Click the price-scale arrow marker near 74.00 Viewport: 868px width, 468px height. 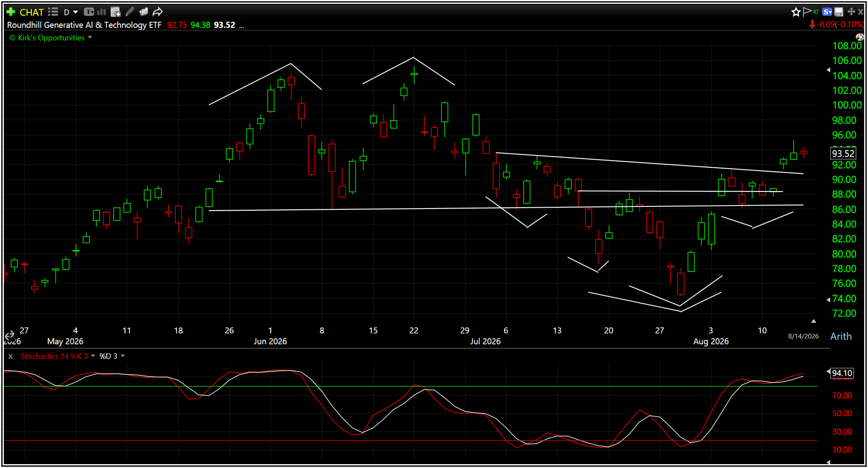(x=829, y=300)
